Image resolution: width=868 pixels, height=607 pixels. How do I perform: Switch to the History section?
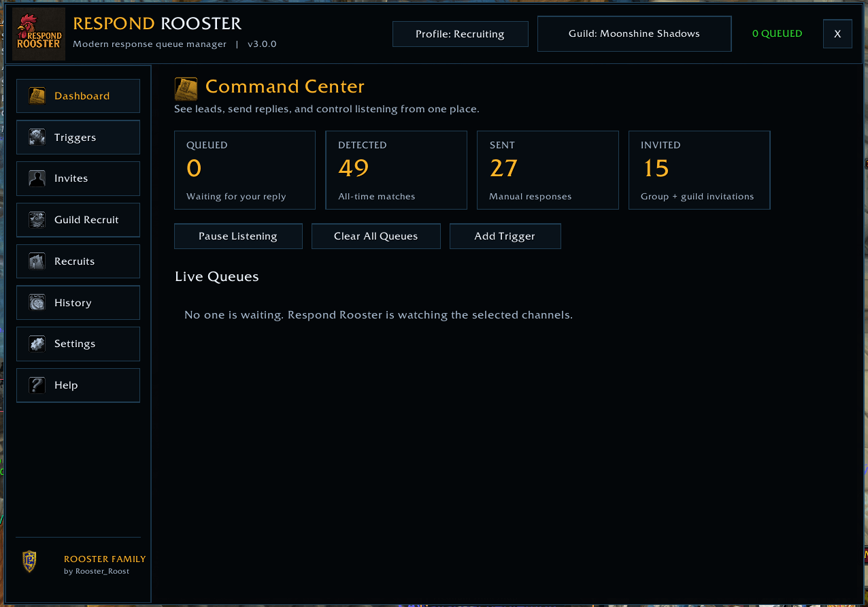click(x=78, y=303)
